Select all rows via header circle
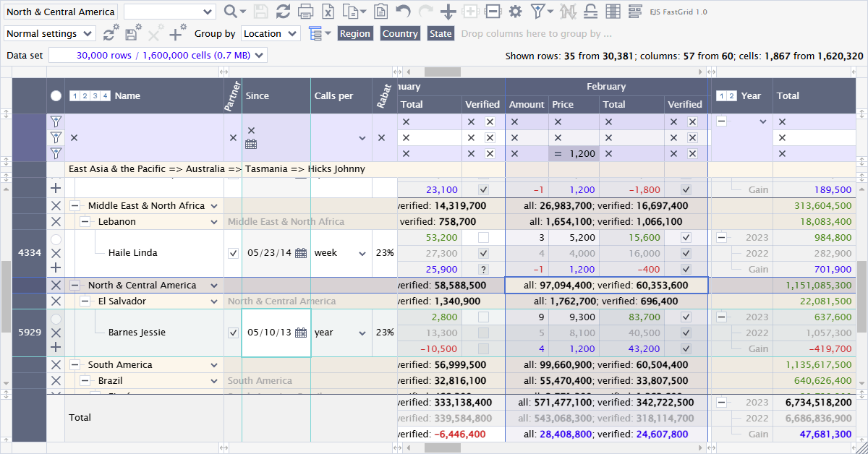The height and width of the screenshot is (454, 868). pos(56,95)
